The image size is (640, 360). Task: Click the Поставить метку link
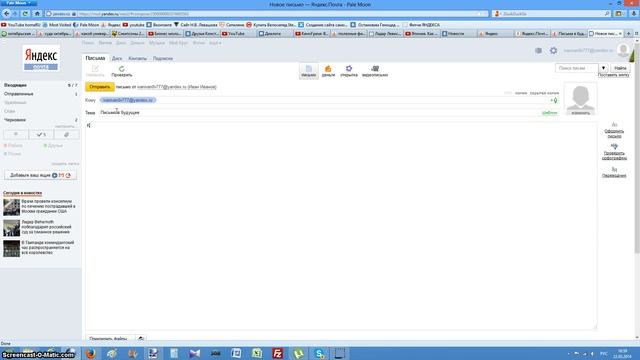pyautogui.click(x=613, y=75)
